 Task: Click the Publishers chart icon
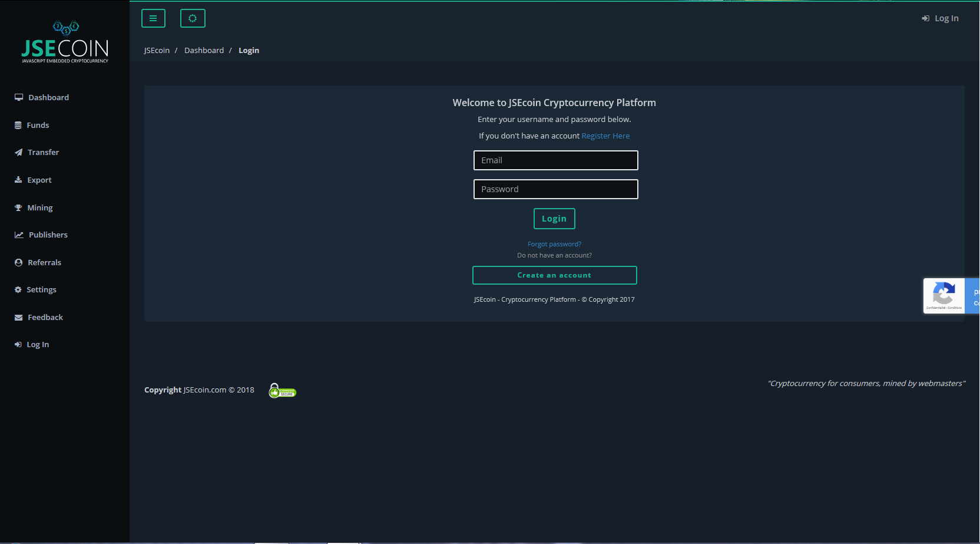pyautogui.click(x=19, y=235)
